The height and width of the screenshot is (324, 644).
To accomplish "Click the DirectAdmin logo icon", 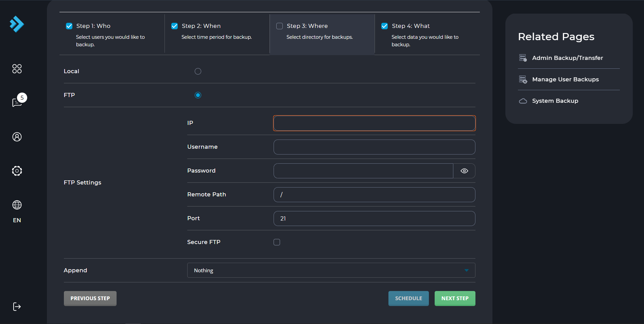I will [x=17, y=24].
